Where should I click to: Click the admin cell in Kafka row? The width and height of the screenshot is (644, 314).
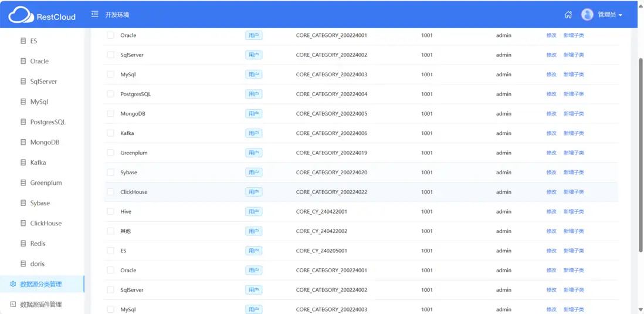point(504,133)
